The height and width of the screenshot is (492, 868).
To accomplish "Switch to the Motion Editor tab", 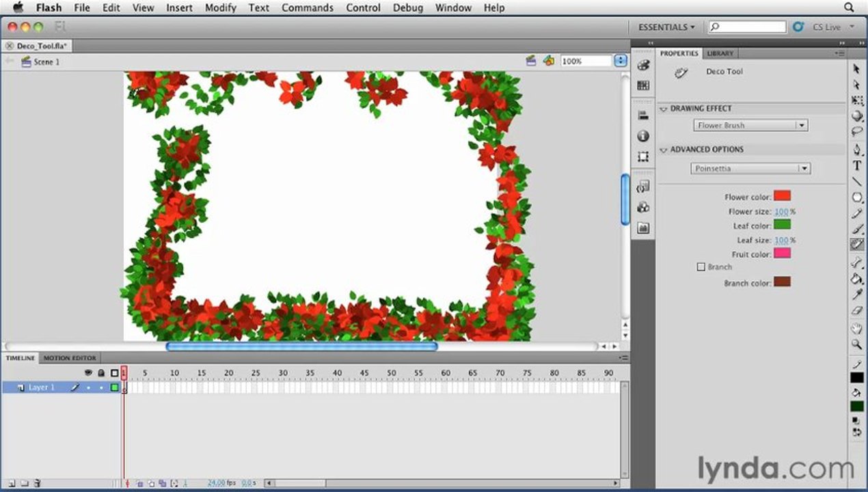I will click(x=70, y=358).
